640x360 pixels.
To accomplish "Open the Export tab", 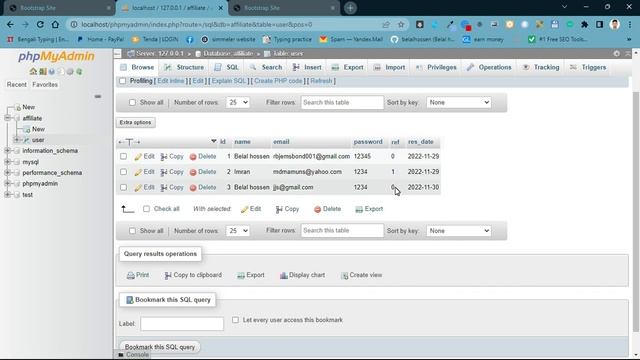I will tap(347, 67).
